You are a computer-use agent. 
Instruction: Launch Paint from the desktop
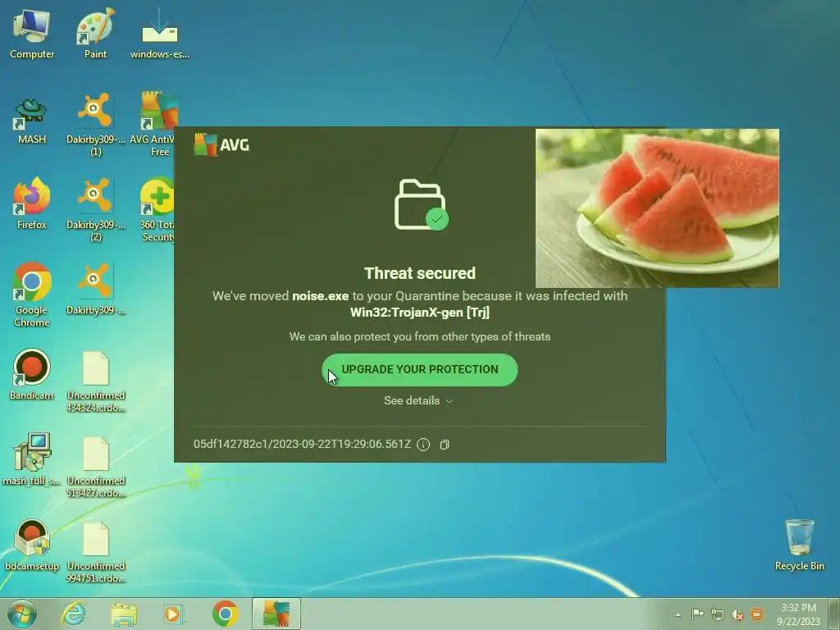[95, 33]
